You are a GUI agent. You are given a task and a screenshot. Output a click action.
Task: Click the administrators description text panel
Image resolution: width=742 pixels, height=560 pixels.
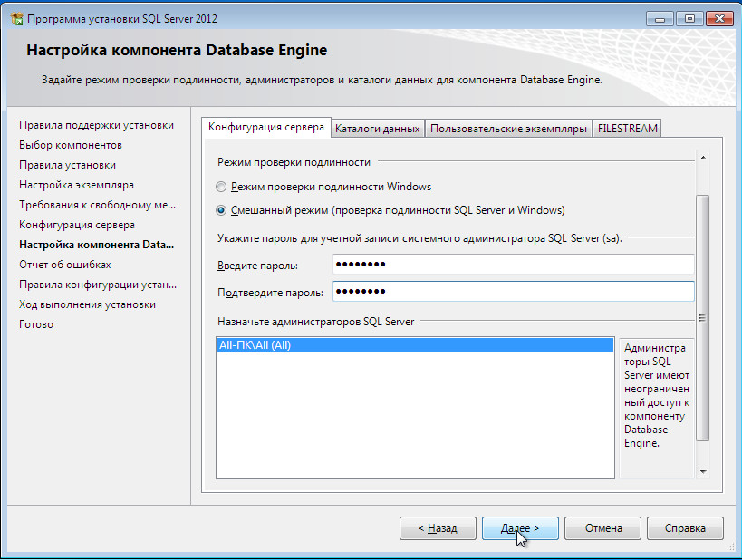click(x=656, y=407)
